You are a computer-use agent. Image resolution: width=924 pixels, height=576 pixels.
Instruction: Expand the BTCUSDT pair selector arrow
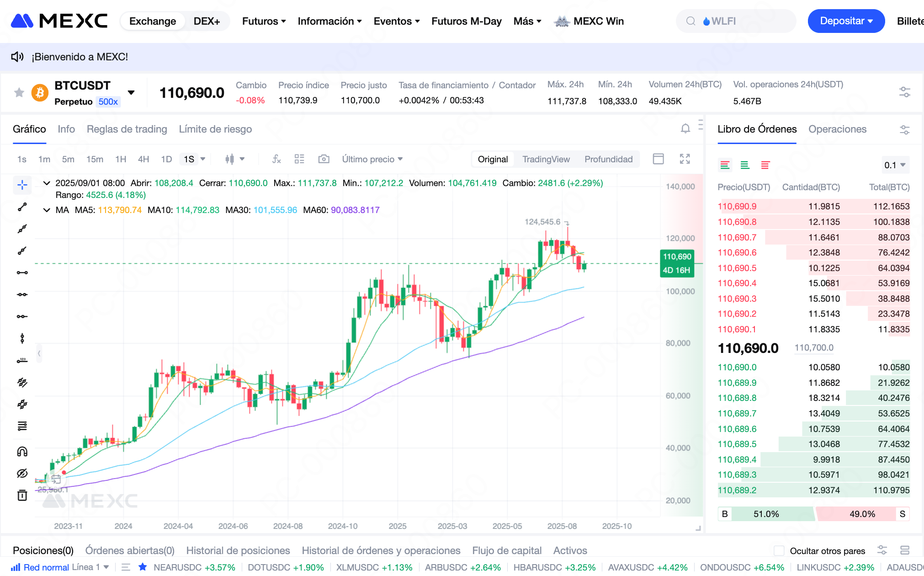point(132,93)
